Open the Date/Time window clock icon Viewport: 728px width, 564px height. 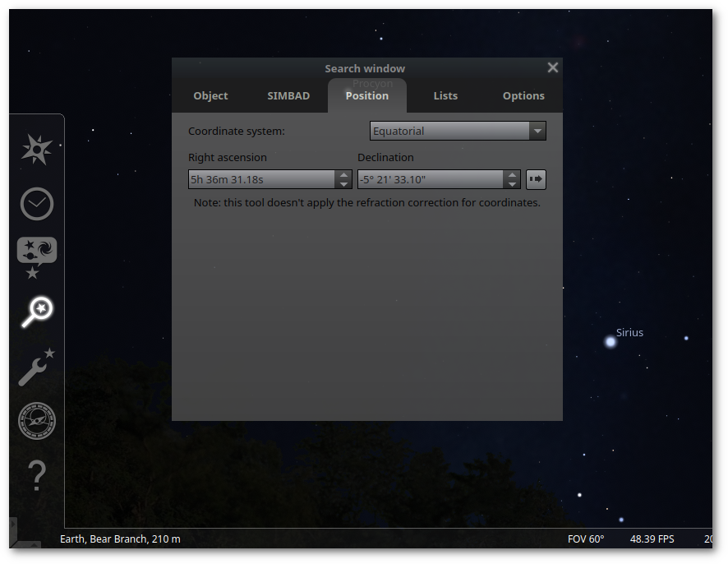[x=37, y=204]
